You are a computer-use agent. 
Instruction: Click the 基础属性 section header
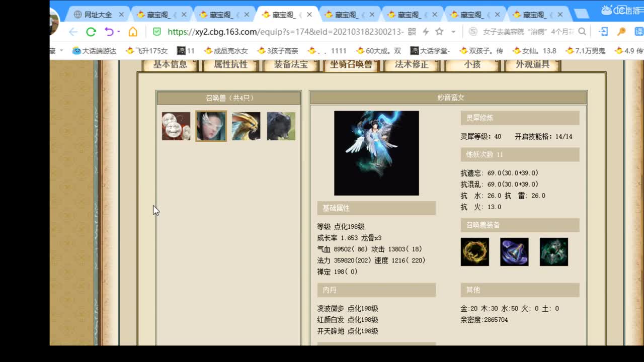pyautogui.click(x=376, y=208)
